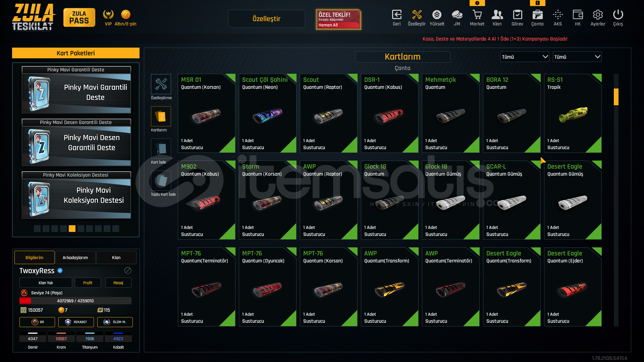
Task: Select Toplu Kart İade sidebar icon
Action: click(161, 181)
